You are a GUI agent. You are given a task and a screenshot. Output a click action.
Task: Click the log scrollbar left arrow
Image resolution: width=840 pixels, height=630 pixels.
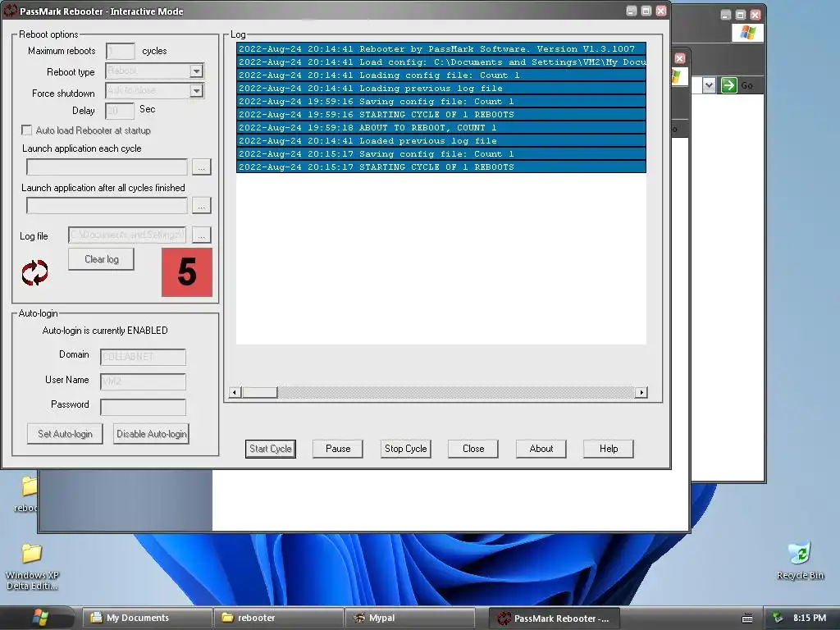click(x=235, y=393)
